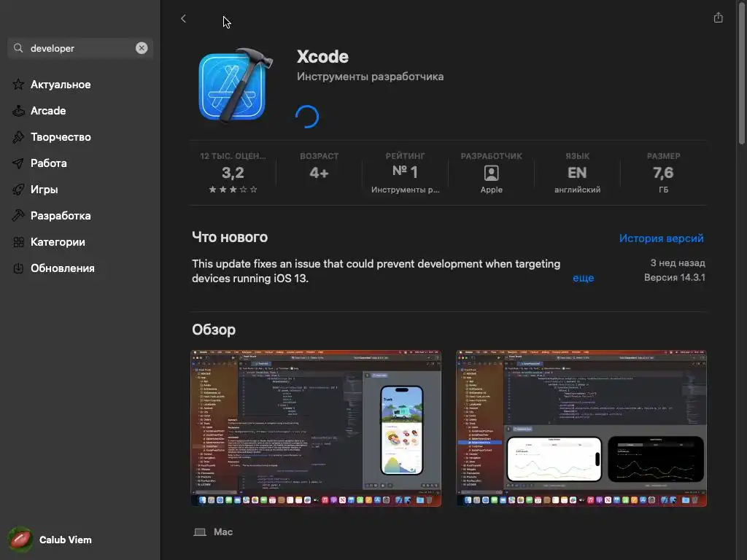
Task: Click the 3 нед назад date
Action: click(678, 262)
